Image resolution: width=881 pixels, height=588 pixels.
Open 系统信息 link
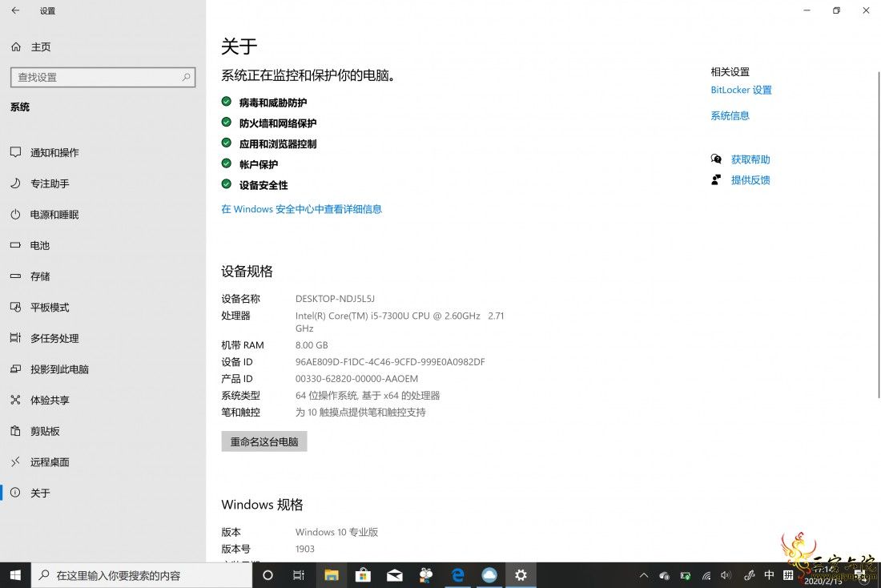[x=730, y=116]
